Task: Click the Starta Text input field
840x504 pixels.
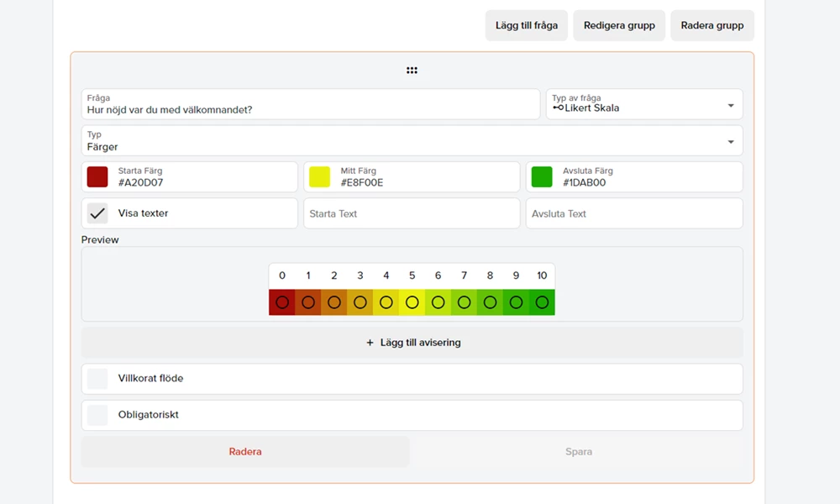Action: pyautogui.click(x=412, y=213)
